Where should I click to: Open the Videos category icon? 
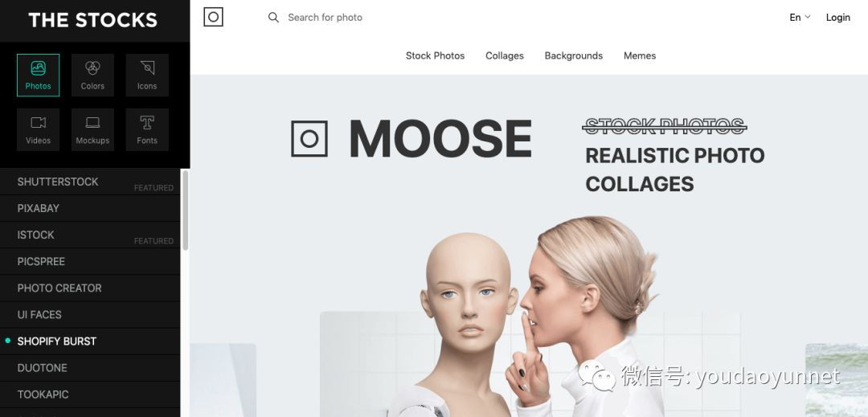(x=39, y=129)
